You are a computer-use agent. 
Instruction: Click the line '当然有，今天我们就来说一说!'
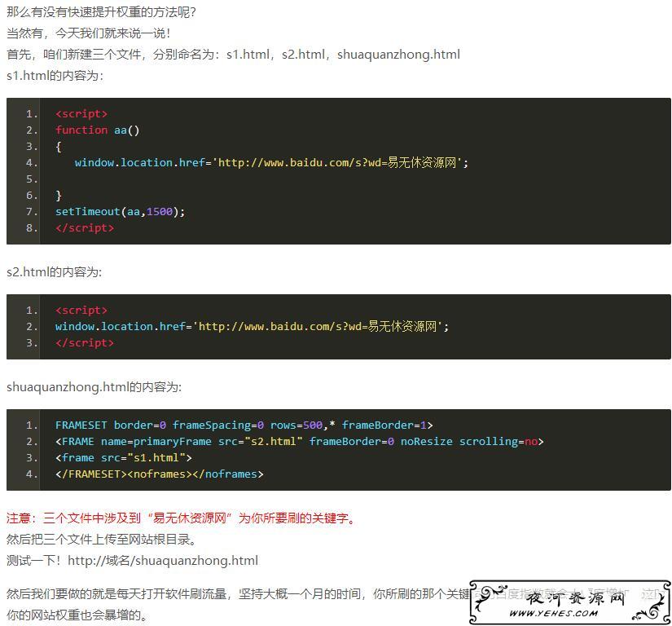pyautogui.click(x=89, y=33)
